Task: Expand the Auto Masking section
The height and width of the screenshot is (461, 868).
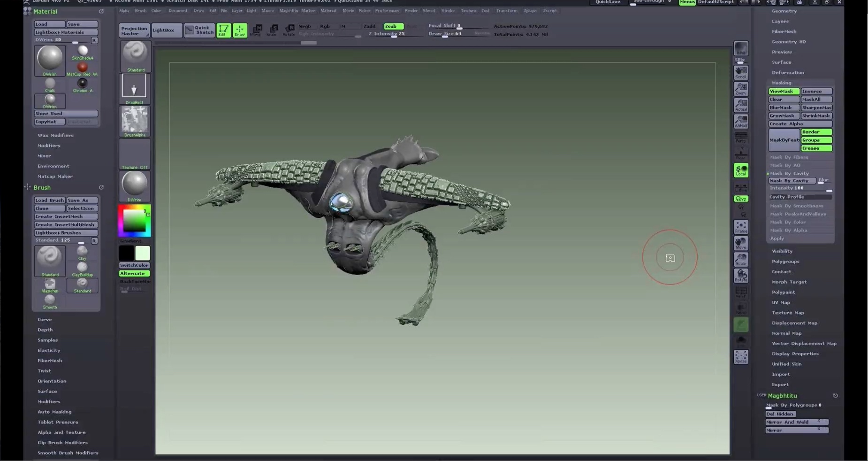Action: pos(54,412)
